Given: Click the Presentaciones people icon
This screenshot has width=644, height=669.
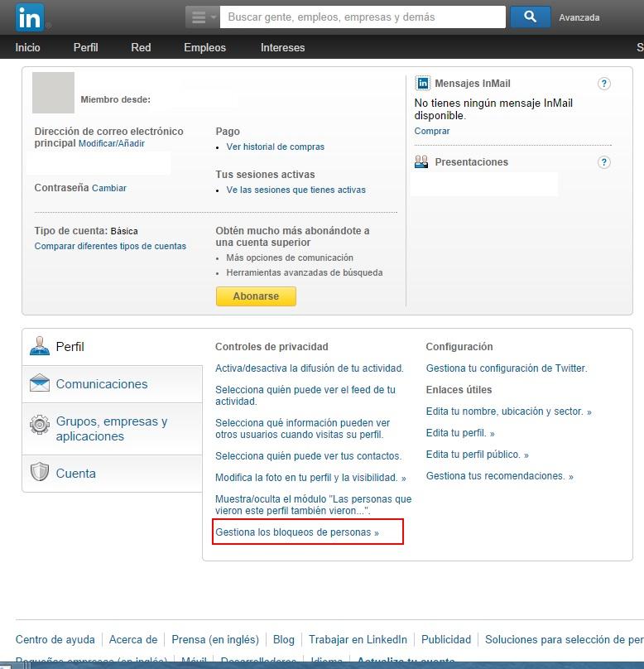Looking at the screenshot, I should (421, 162).
